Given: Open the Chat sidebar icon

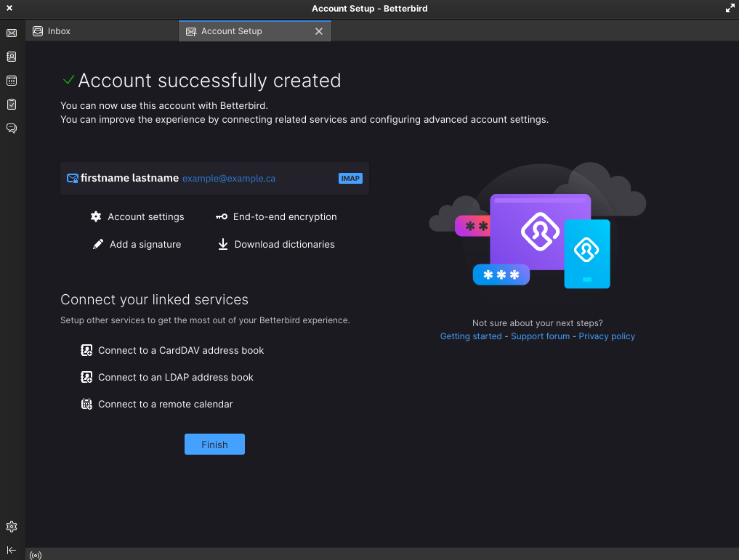Looking at the screenshot, I should point(12,128).
